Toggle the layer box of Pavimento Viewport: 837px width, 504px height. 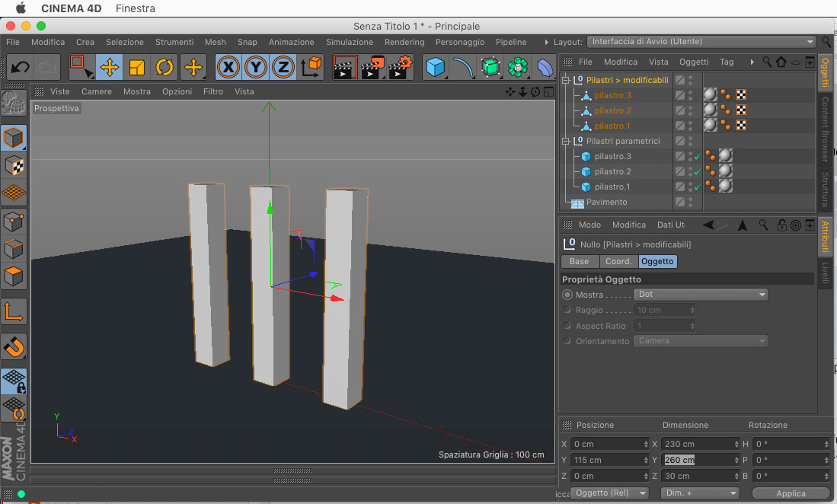(679, 203)
